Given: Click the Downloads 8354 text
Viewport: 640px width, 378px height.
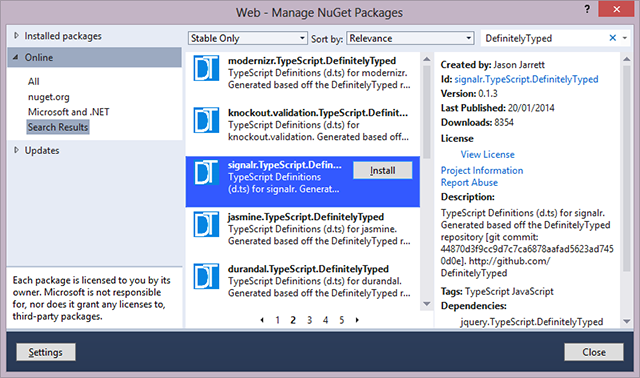Looking at the screenshot, I should [477, 122].
